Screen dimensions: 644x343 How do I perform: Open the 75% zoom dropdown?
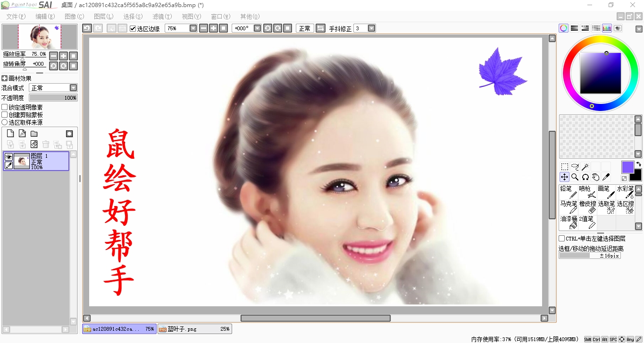pyautogui.click(x=193, y=28)
